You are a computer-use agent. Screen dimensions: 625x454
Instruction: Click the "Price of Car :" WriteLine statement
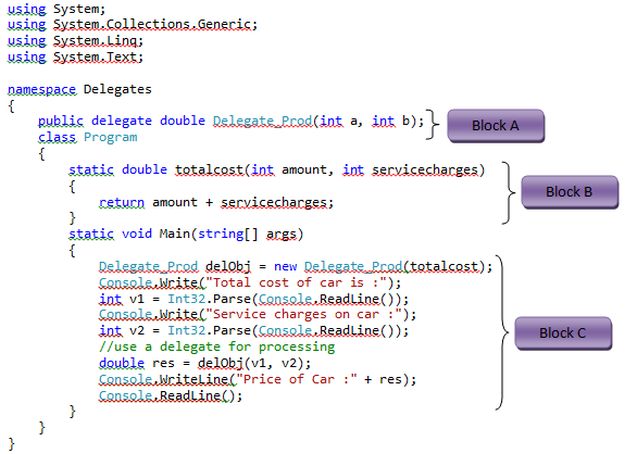(x=257, y=379)
